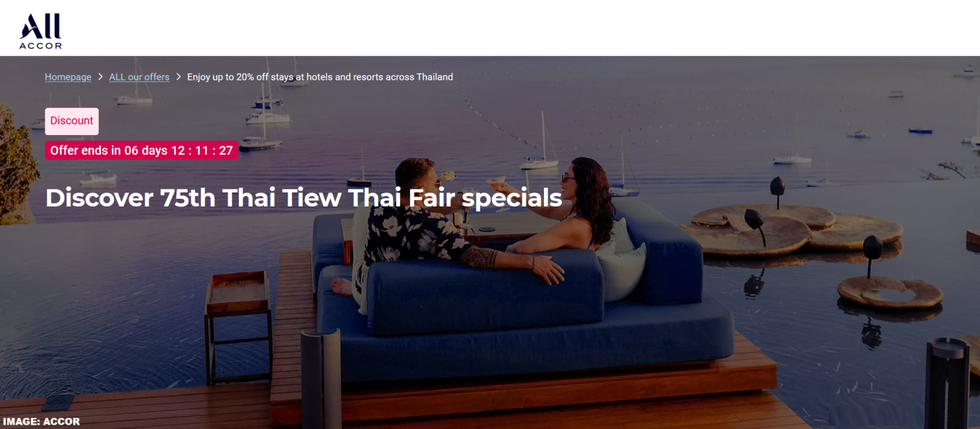Click the seconds value in the countdown timer

click(x=225, y=150)
